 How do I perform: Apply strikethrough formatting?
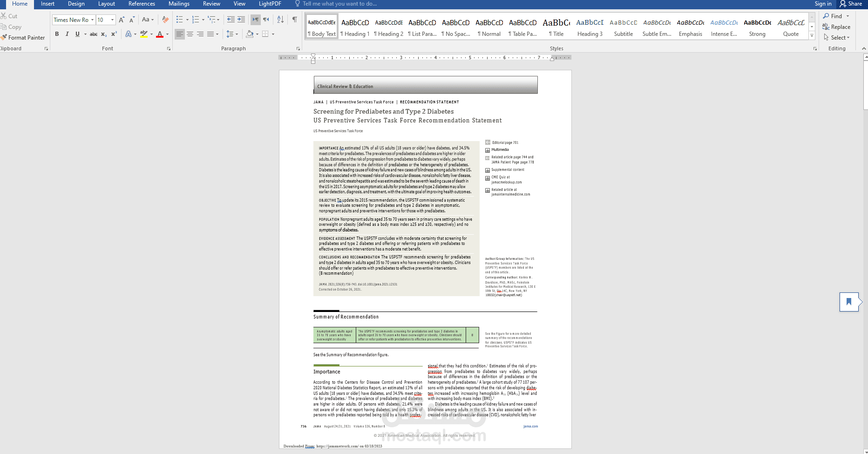click(94, 34)
